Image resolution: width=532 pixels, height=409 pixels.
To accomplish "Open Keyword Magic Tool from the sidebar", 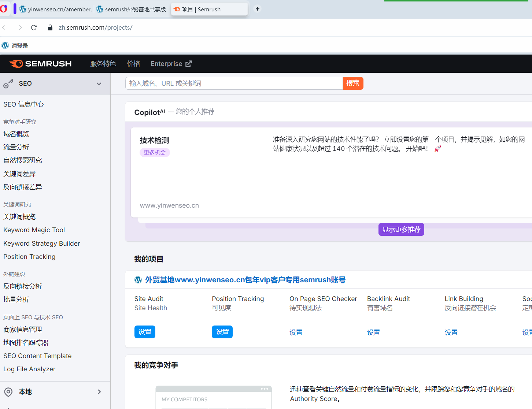I will pos(34,230).
